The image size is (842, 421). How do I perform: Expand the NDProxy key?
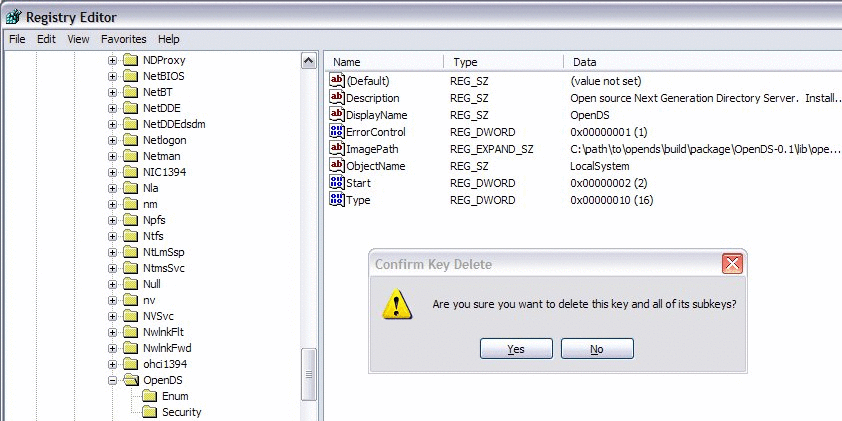coord(112,60)
